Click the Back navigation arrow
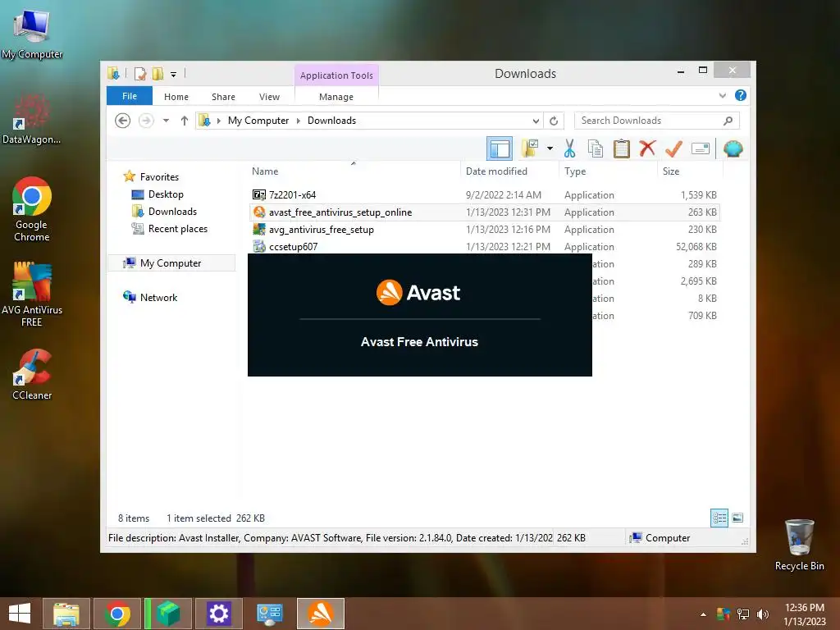The image size is (840, 630). (x=123, y=121)
